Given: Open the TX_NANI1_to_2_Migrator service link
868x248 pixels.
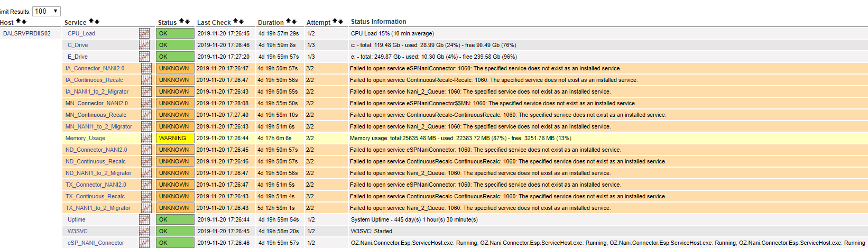Looking at the screenshot, I should click(x=98, y=208).
